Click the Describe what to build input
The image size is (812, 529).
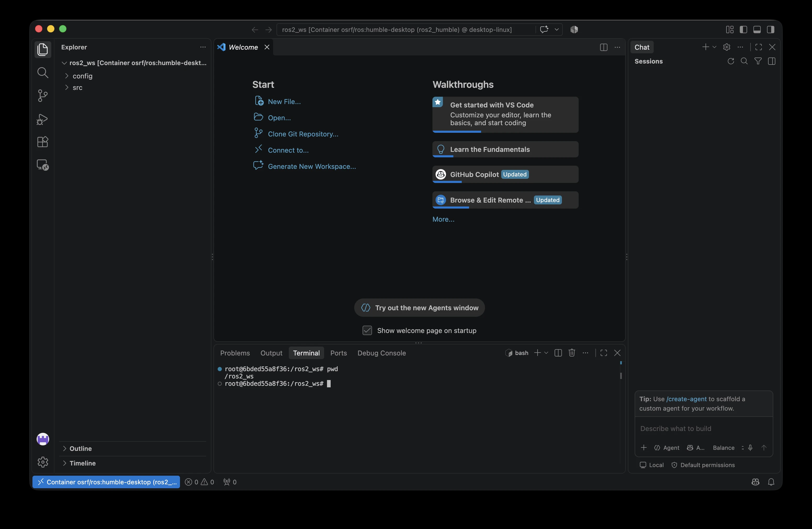coord(703,428)
